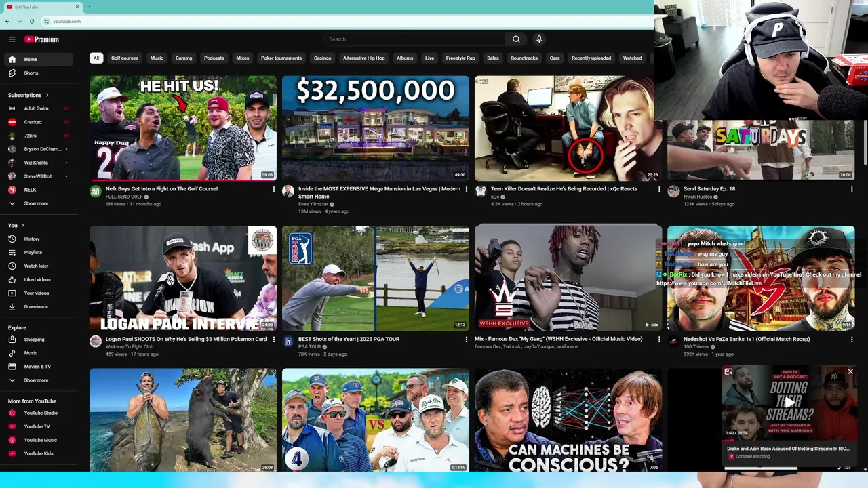Open options menu for Logan Paul video
This screenshot has height=488, width=868.
274,340
